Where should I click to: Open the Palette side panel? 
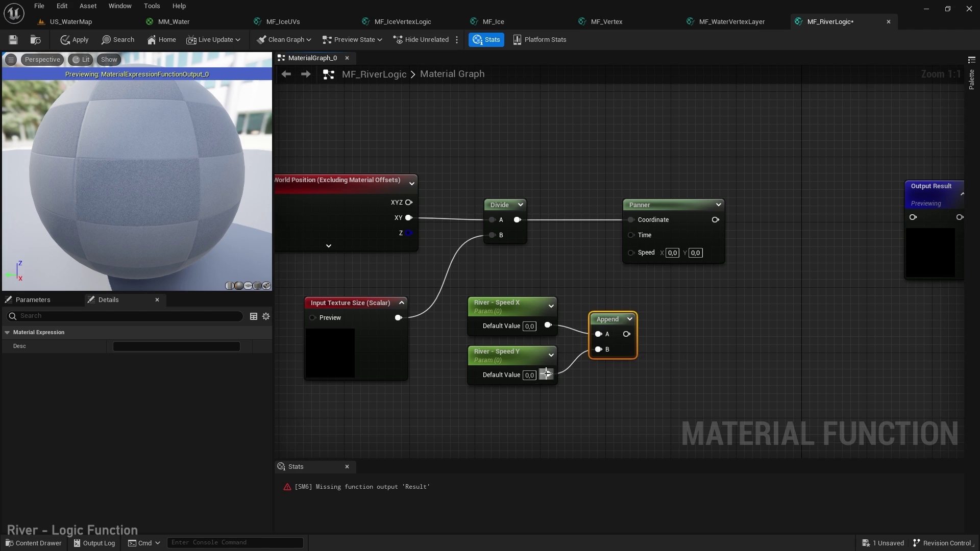coord(971,74)
